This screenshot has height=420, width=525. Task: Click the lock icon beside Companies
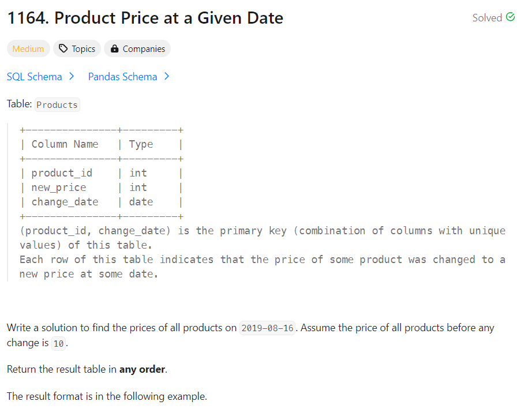pos(114,49)
